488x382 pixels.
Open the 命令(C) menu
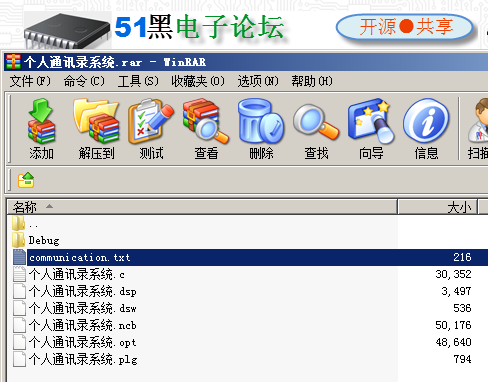click(x=84, y=81)
